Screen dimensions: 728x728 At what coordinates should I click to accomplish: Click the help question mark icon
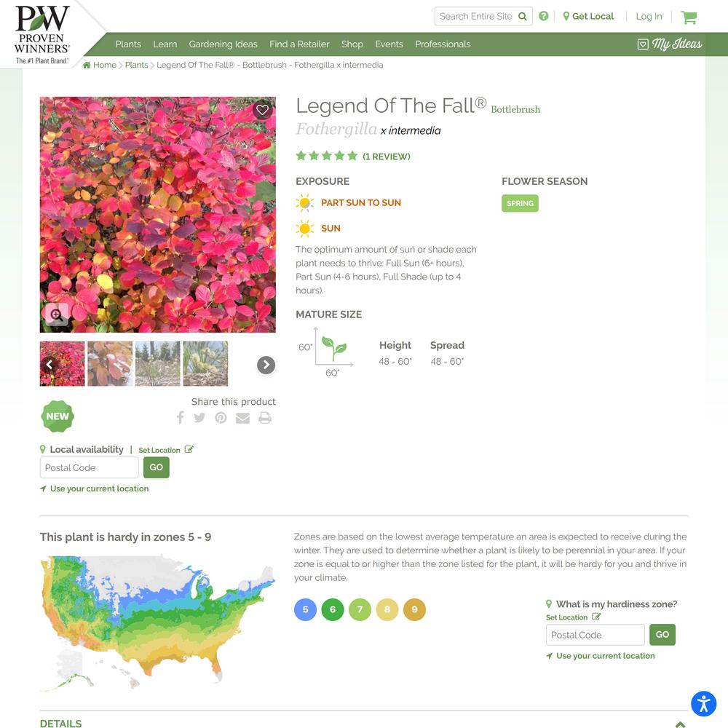click(x=543, y=16)
